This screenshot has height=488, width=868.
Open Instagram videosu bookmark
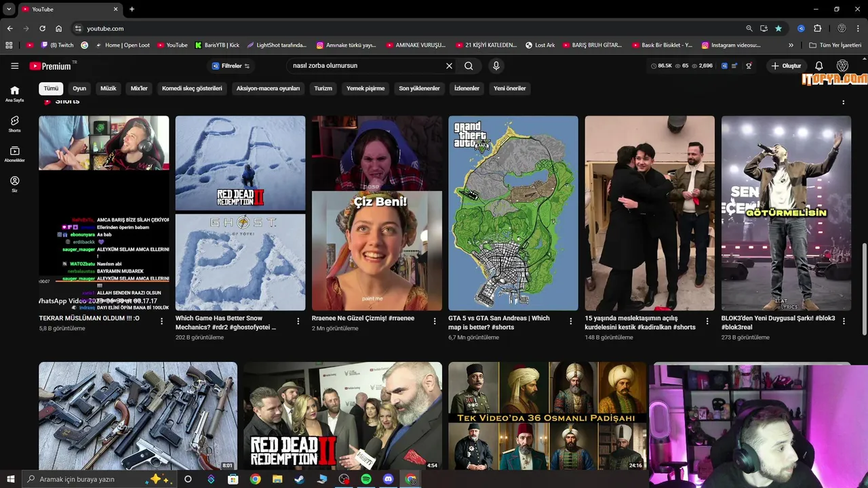click(x=731, y=45)
